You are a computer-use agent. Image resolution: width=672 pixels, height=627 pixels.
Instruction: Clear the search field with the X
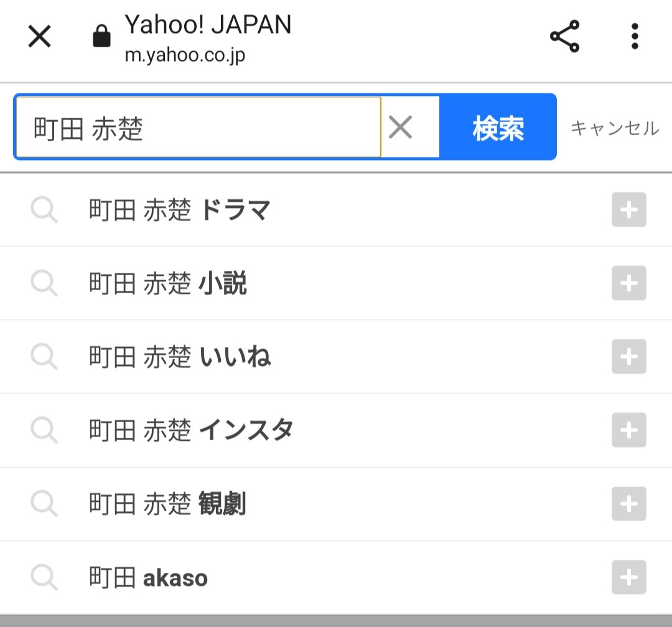pos(400,127)
